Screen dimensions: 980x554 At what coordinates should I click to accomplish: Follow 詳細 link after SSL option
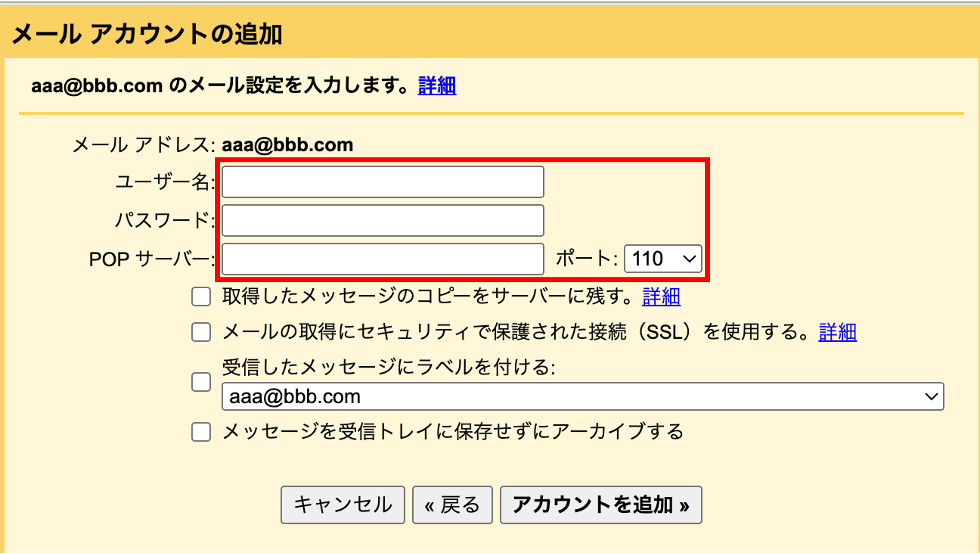(837, 332)
